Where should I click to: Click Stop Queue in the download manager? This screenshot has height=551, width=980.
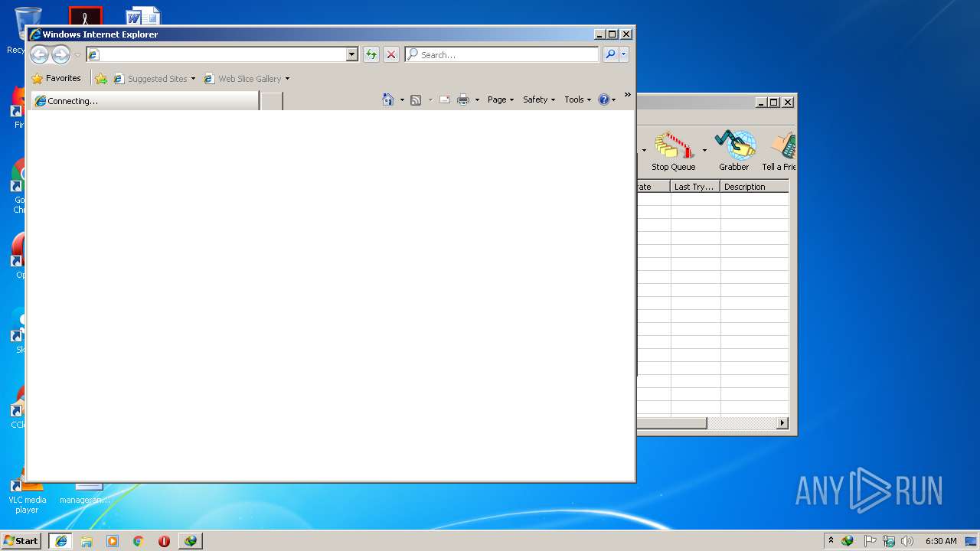[673, 152]
